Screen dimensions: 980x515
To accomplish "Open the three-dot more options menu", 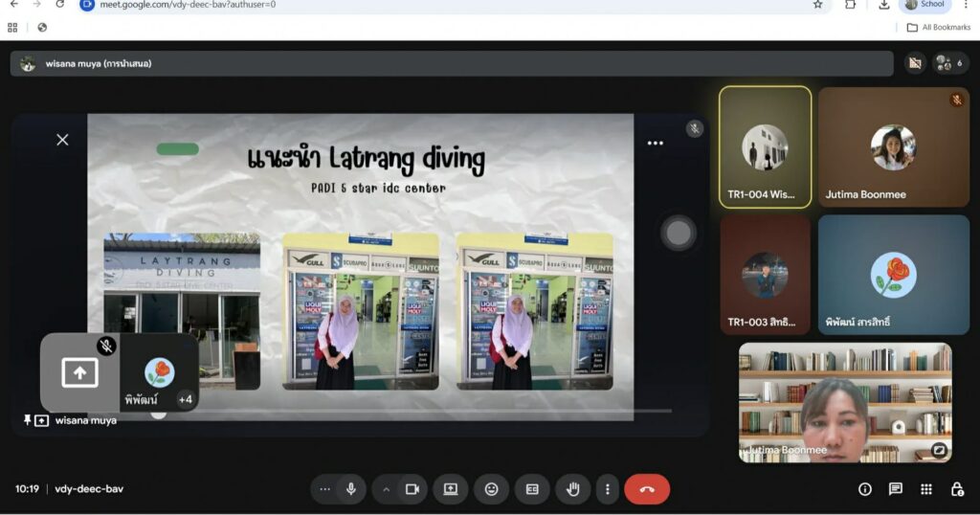I will point(607,489).
